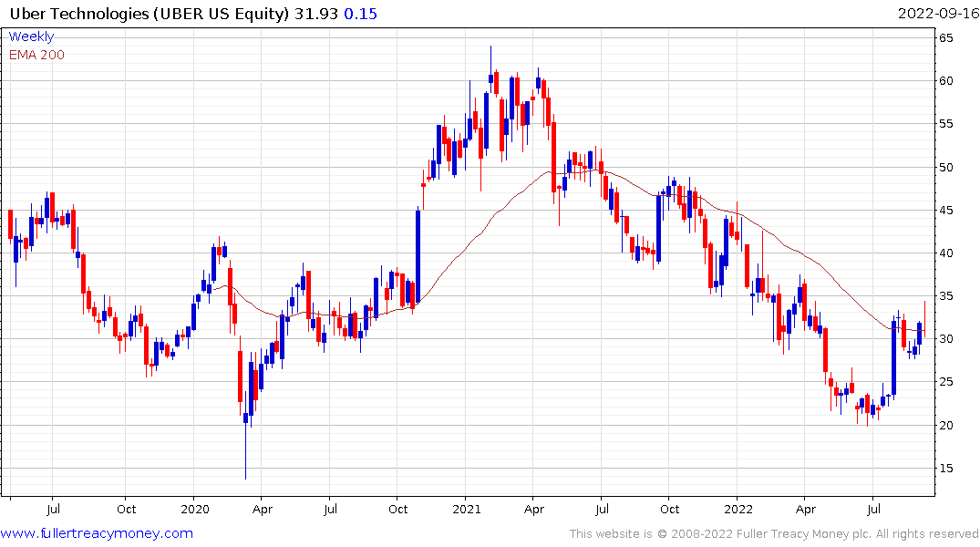Screen dimensions: 980x547
Task: Click the copyright notice text
Action: (774, 534)
